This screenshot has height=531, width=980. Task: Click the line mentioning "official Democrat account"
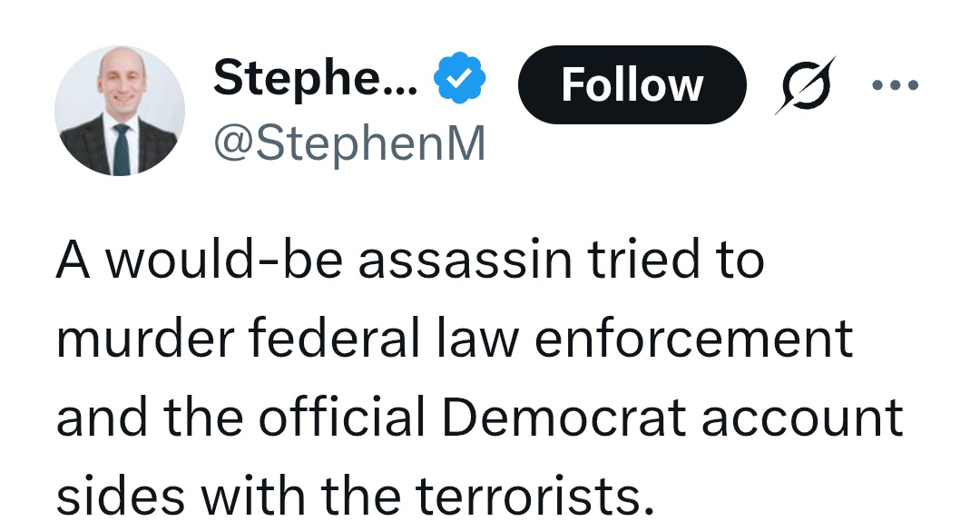(x=479, y=417)
